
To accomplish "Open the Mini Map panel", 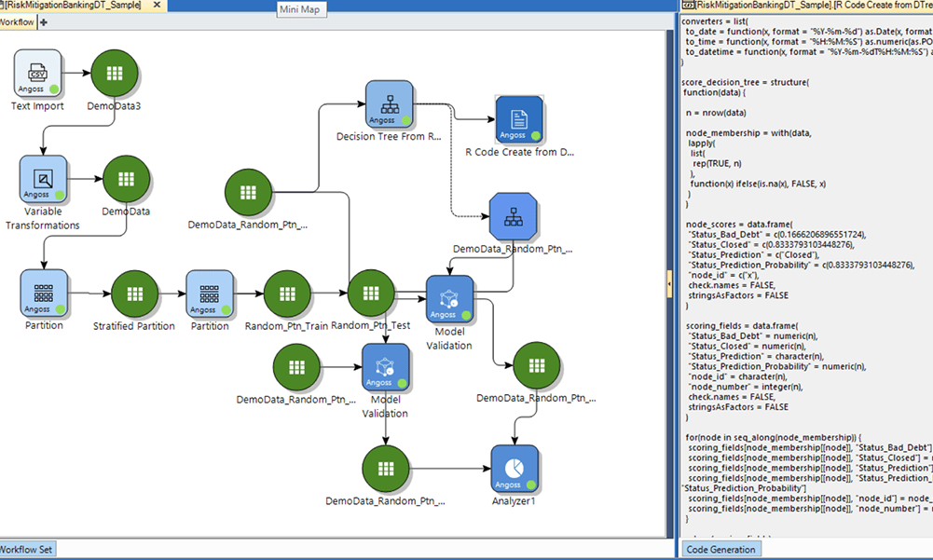I will [x=300, y=9].
